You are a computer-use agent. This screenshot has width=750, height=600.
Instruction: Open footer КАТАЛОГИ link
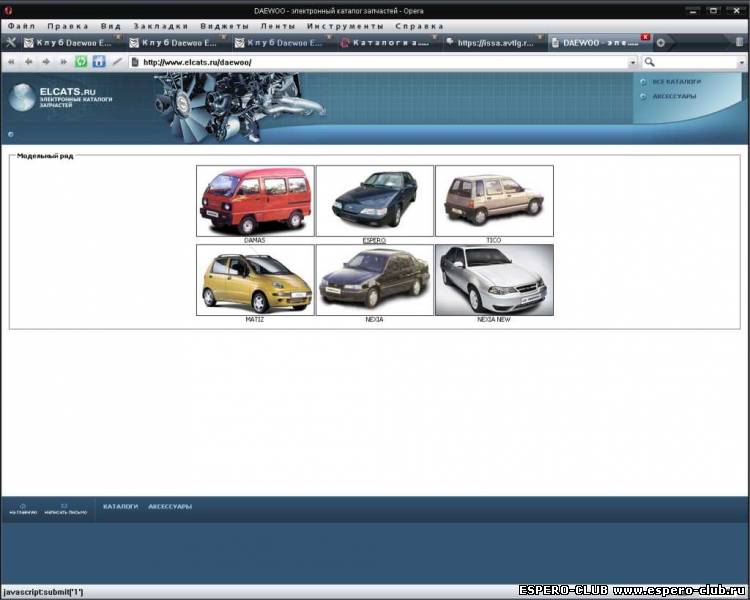coord(121,506)
